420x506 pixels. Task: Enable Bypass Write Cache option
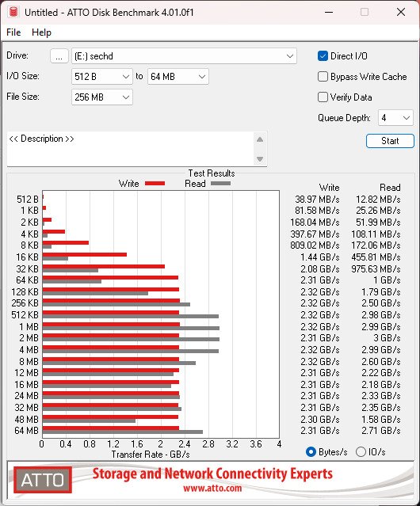tap(323, 77)
